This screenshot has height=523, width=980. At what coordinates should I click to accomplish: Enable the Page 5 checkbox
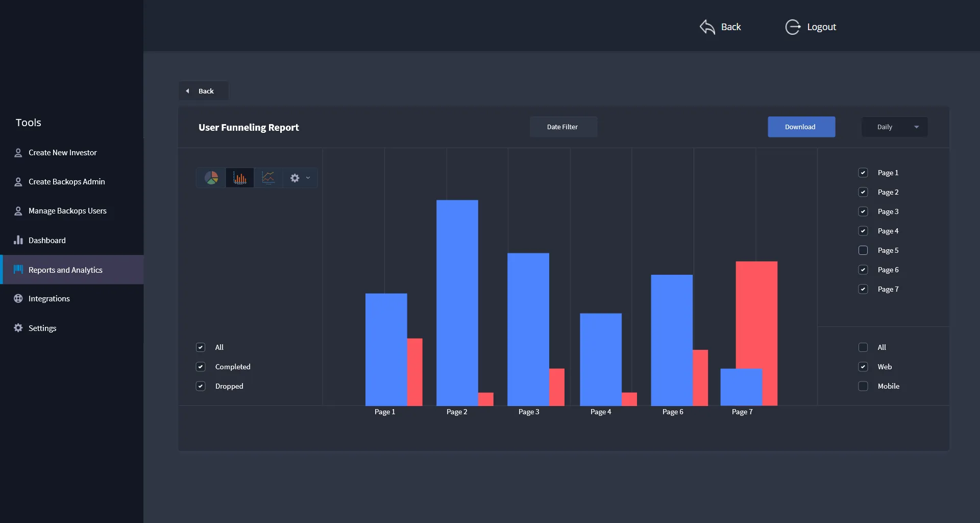coord(863,250)
